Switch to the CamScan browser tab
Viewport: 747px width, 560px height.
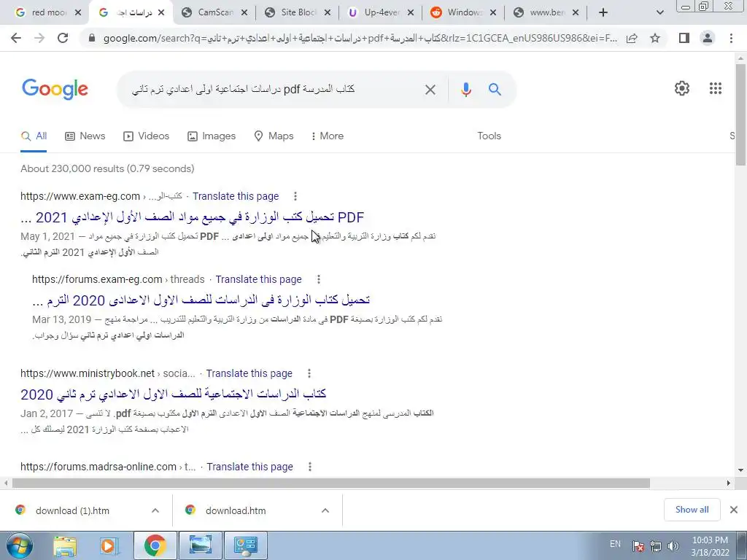tap(216, 12)
